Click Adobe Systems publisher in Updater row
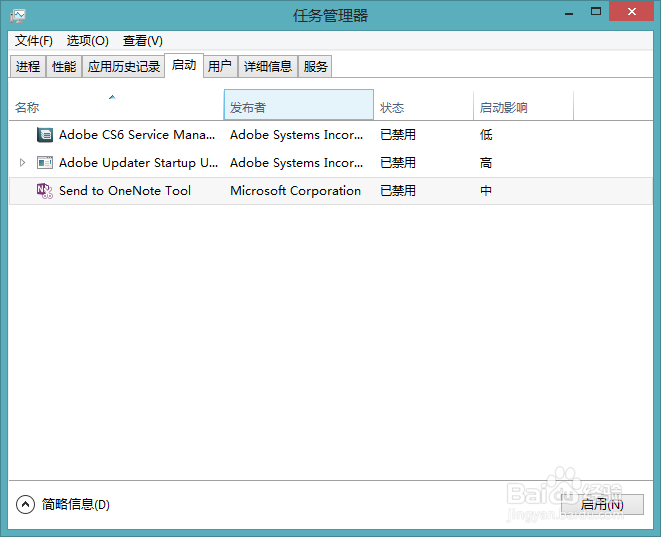661x537 pixels. (x=296, y=163)
